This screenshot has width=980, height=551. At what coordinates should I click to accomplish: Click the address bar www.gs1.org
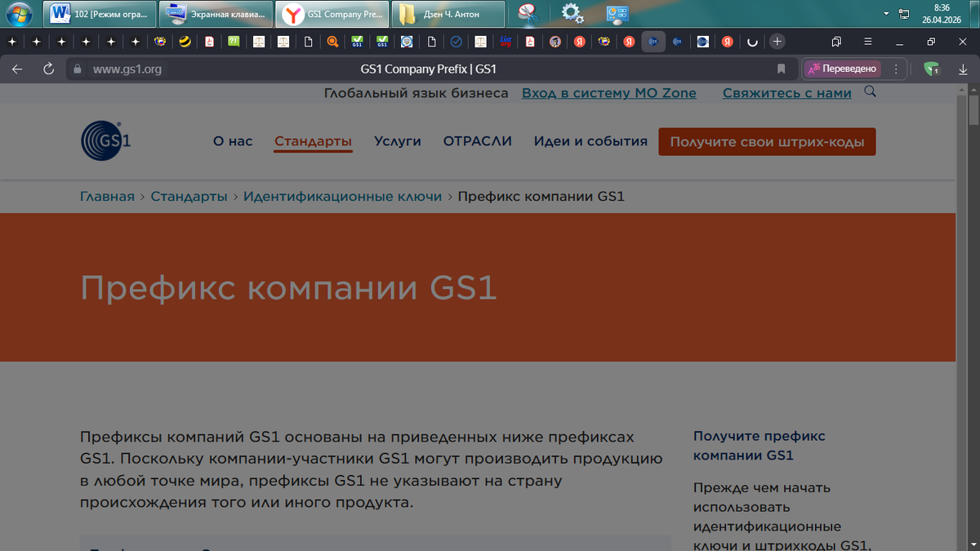point(127,69)
